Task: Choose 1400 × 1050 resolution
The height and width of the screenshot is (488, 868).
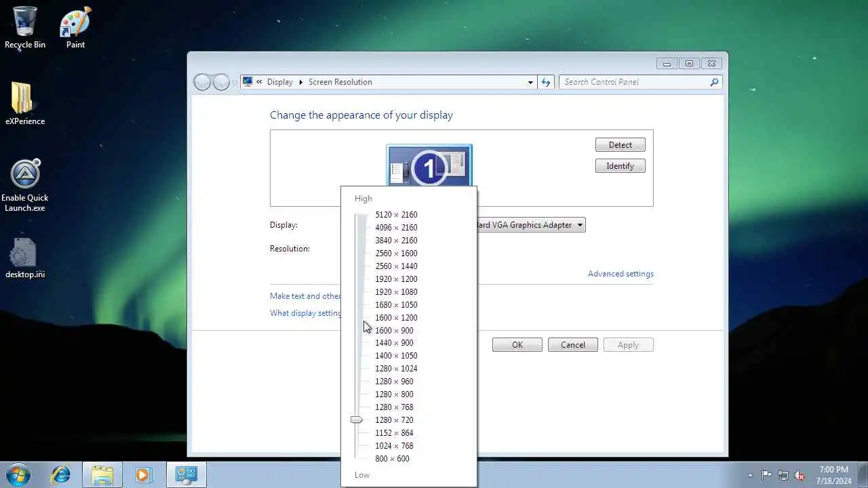Action: pos(396,356)
